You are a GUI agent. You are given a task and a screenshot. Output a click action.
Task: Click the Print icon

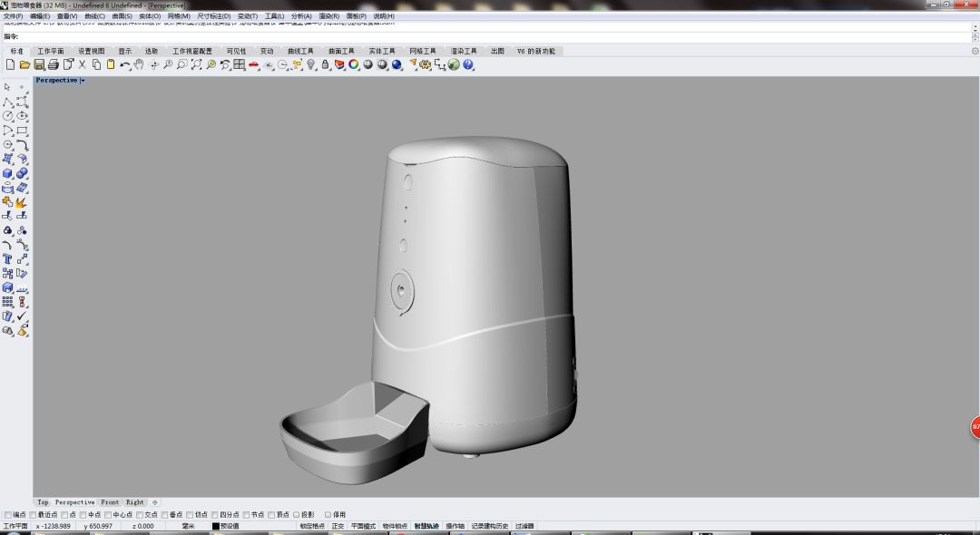(x=54, y=64)
